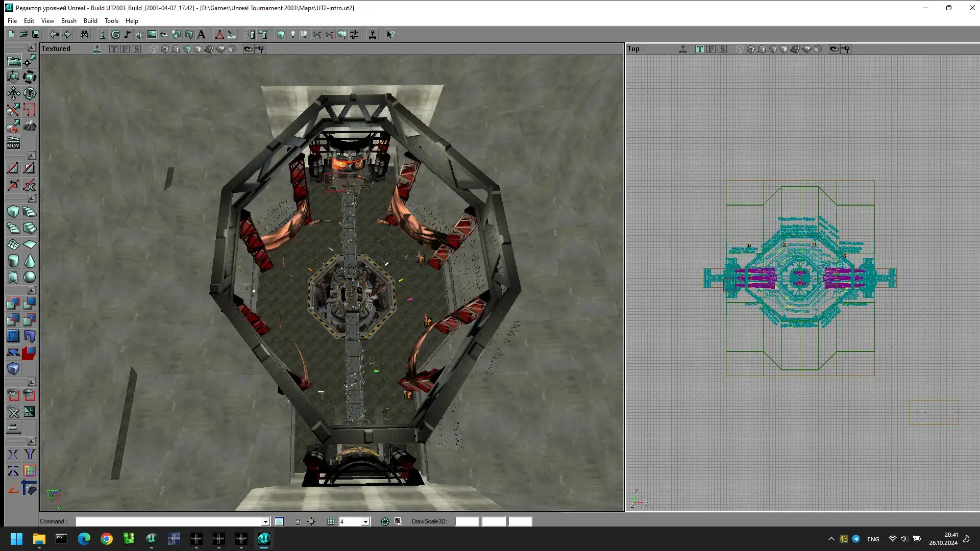
Task: Add a Volume (blue cube icon)
Action: point(13,369)
